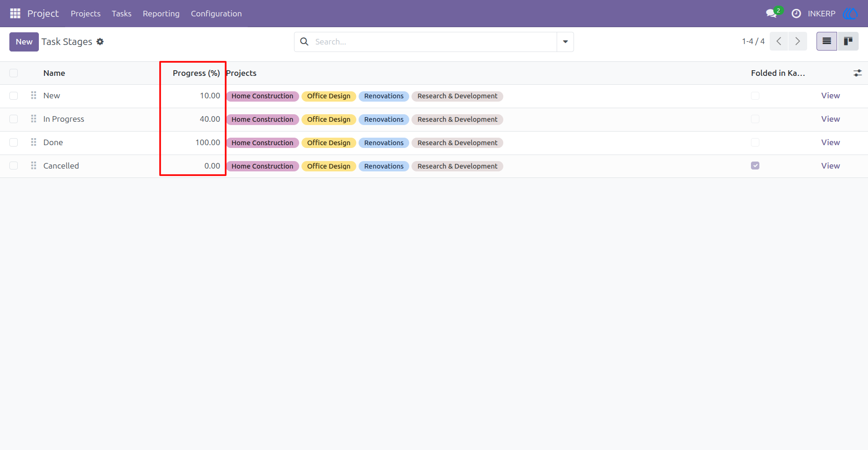Expand the search options dropdown arrow
Screen dimensions: 868x450
pyautogui.click(x=565, y=42)
